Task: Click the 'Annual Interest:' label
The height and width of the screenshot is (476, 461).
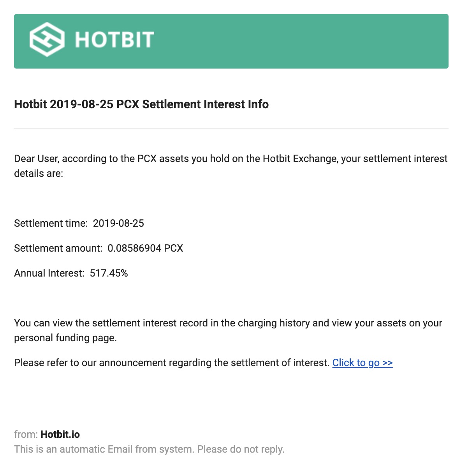Action: coord(49,273)
